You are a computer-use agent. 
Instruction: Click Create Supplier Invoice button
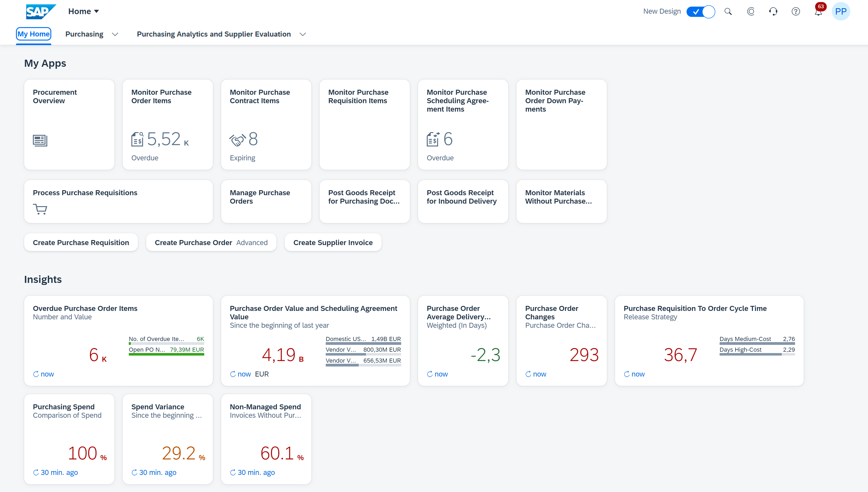click(x=333, y=242)
